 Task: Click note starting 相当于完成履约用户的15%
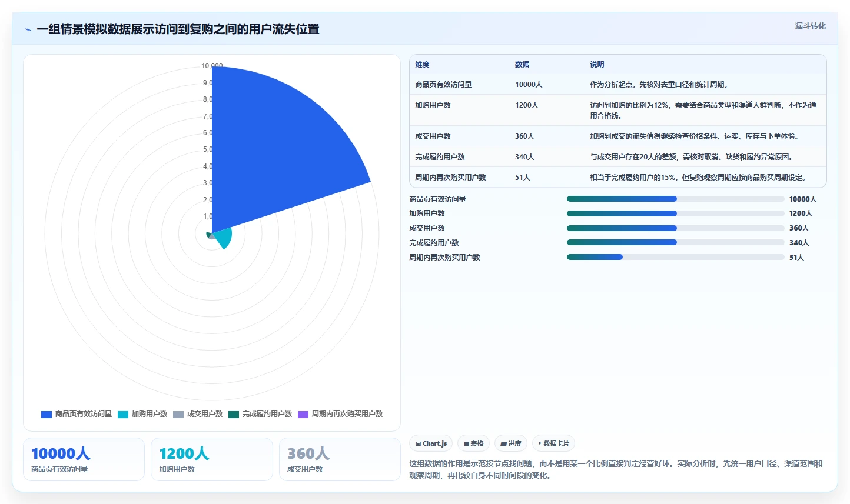tap(699, 178)
